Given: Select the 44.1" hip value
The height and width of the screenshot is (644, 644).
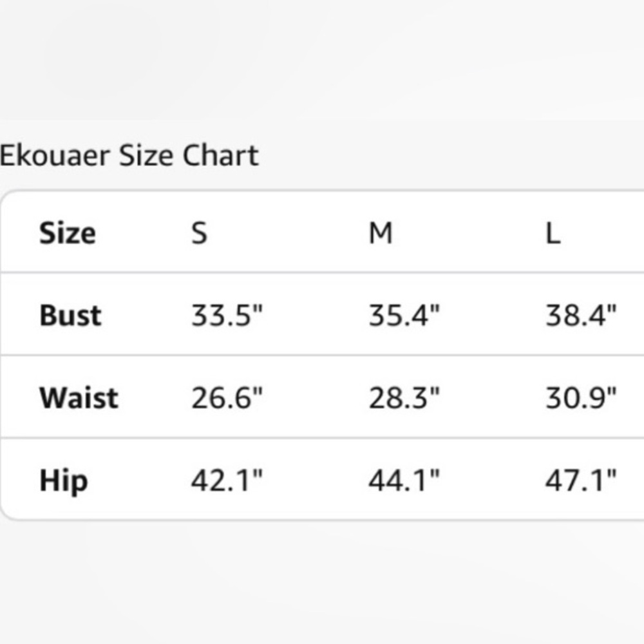Looking at the screenshot, I should [404, 480].
